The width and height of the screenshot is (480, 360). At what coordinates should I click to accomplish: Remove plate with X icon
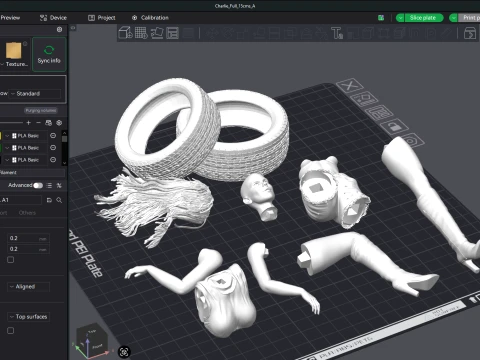tap(350, 86)
